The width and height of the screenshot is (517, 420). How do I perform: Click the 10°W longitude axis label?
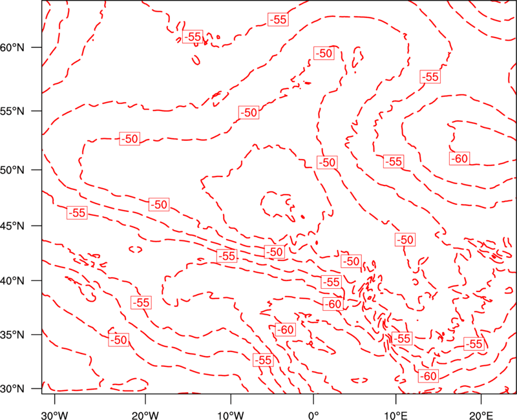(x=231, y=415)
